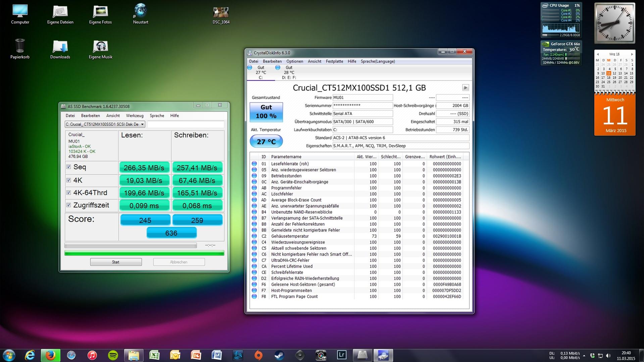Launch Steam from the taskbar
The image size is (644, 362).
(x=279, y=355)
